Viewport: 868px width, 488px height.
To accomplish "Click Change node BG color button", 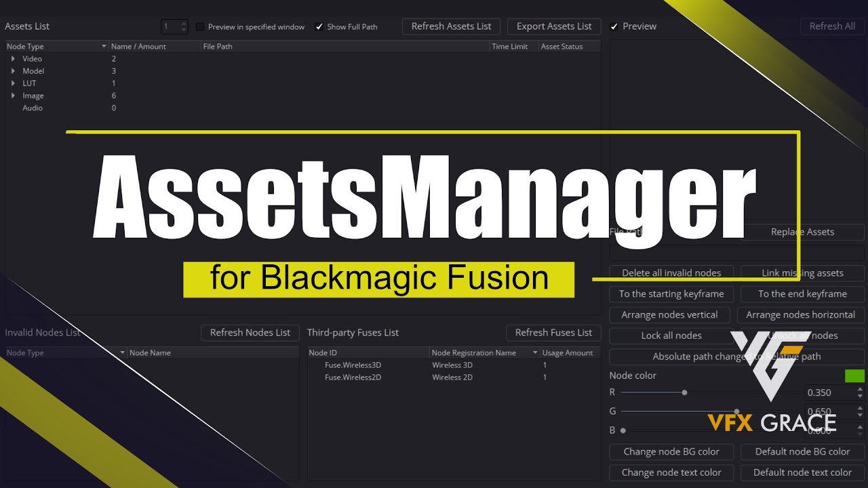I will [x=671, y=452].
